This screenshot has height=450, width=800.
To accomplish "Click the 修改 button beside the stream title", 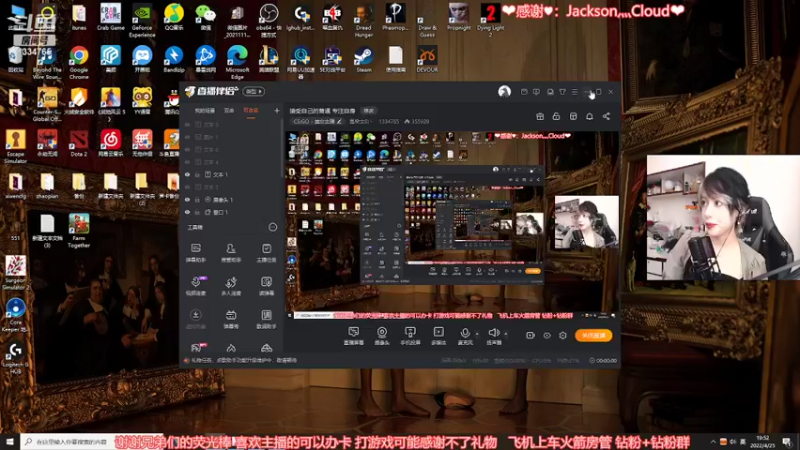I will coord(368,111).
